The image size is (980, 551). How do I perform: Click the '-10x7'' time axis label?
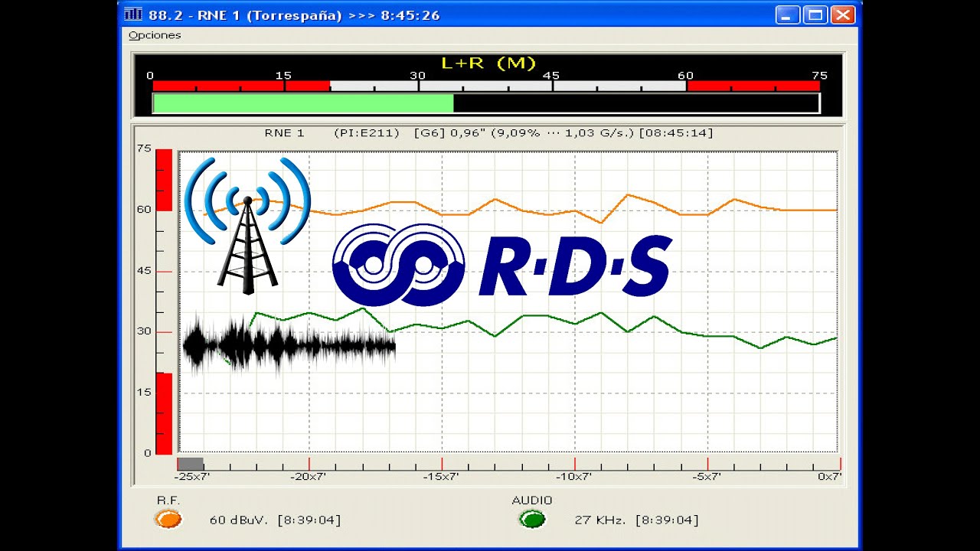[x=573, y=476]
